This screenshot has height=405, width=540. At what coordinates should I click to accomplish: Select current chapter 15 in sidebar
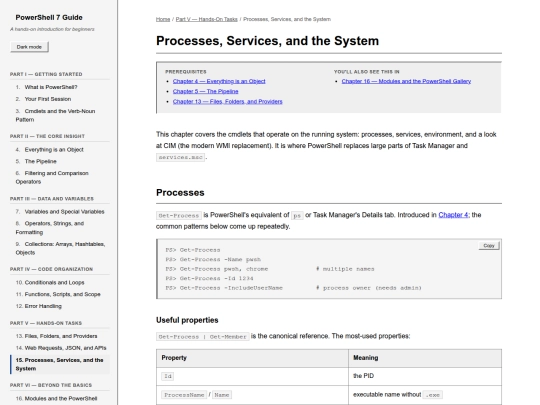60,364
